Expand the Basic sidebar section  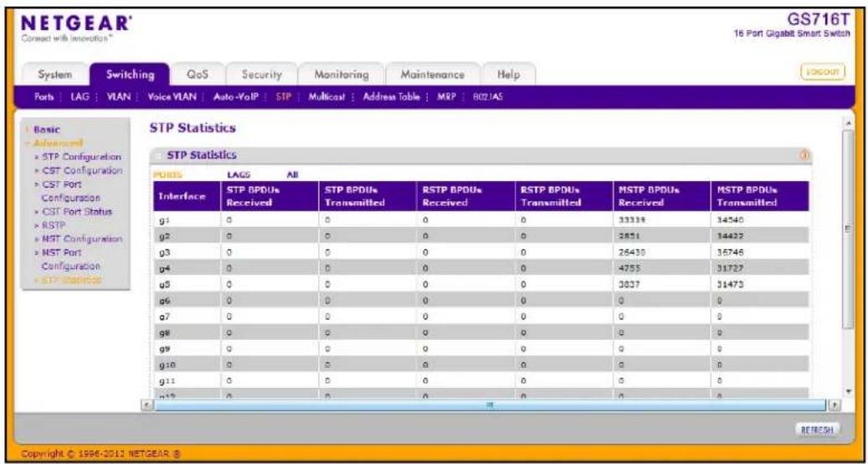tap(47, 129)
